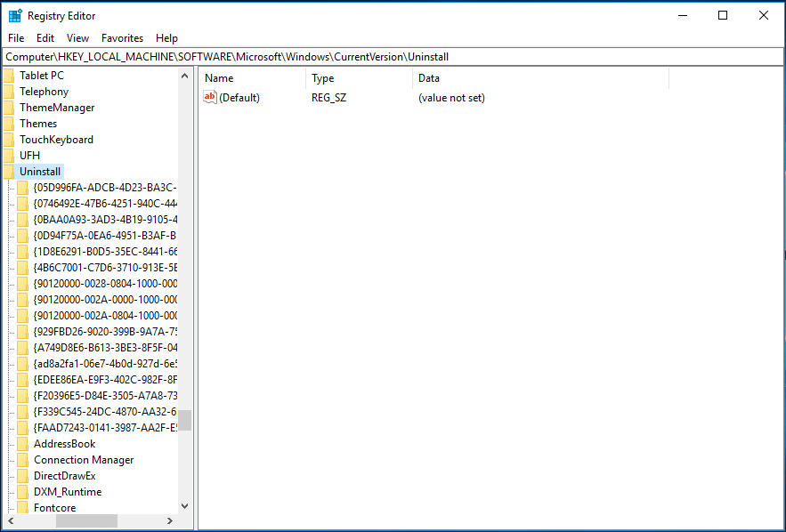Select the {ad8a2fa1-06e7-4b0d-927d subkey text
Viewport: 786px width, 532px height.
click(x=105, y=364)
